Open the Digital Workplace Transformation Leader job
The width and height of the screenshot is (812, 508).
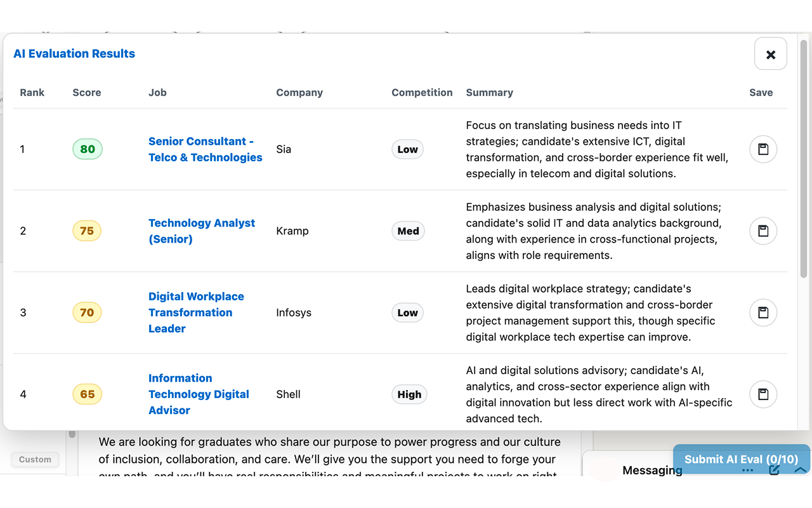pos(196,312)
